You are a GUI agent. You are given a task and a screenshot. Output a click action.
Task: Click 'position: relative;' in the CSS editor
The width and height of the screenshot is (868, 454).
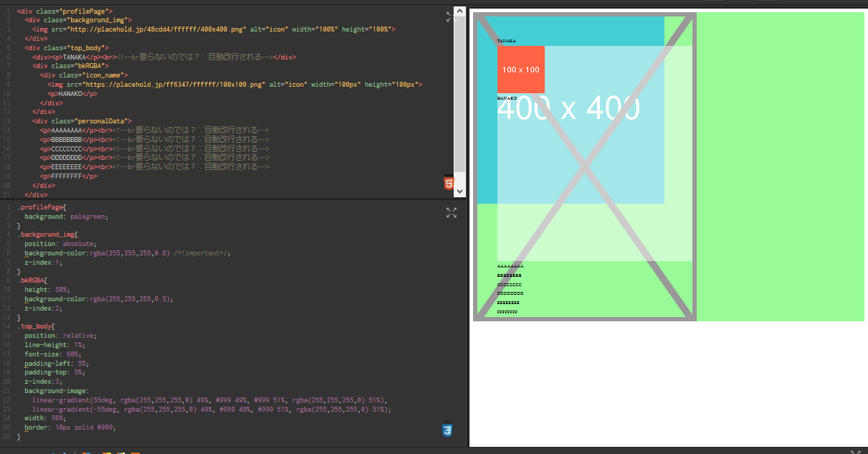(x=60, y=336)
